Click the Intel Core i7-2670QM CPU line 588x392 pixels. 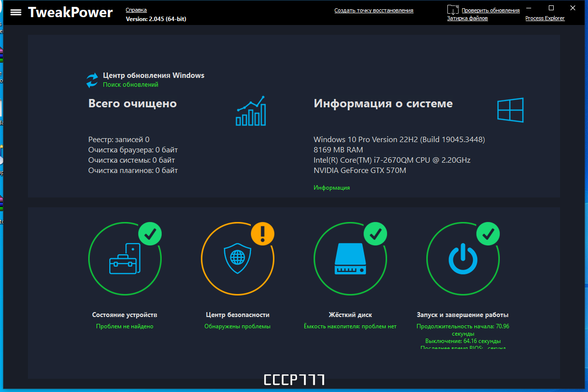pos(392,160)
